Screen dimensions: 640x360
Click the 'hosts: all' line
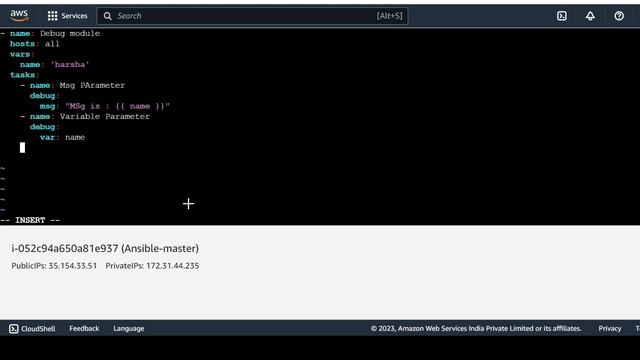[x=35, y=44]
